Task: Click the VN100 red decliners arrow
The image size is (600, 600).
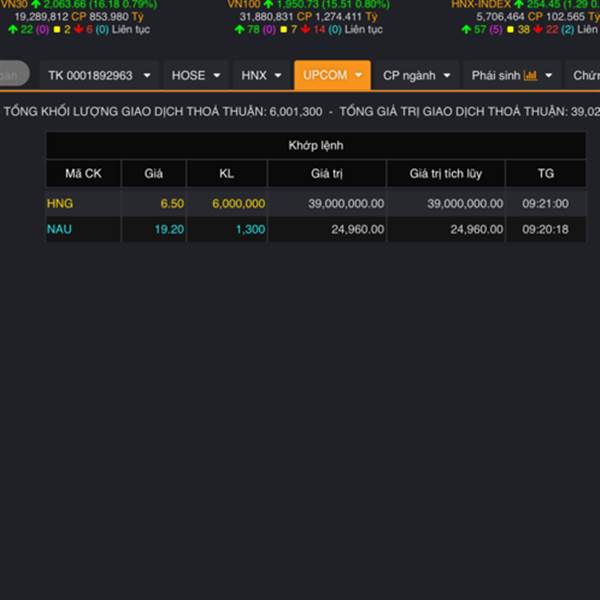Action: tap(305, 29)
